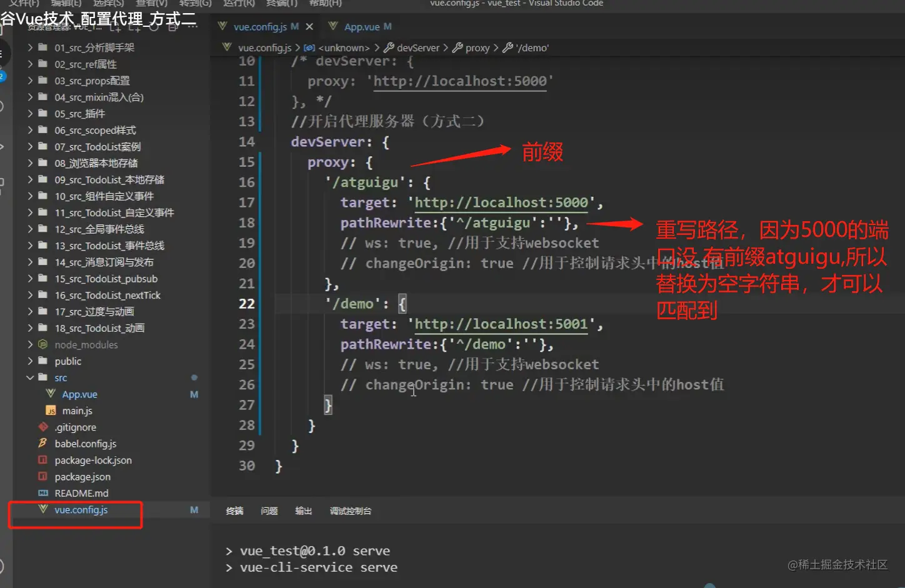
Task: Select the 13_src_TodoList_事件总线 folder name
Action: tap(109, 246)
